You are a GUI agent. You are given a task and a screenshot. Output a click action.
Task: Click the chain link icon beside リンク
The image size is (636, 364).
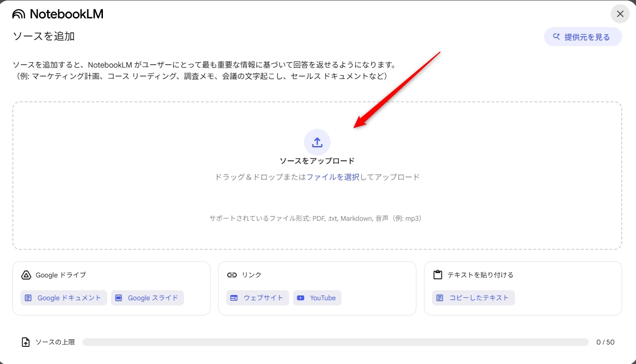pos(232,275)
